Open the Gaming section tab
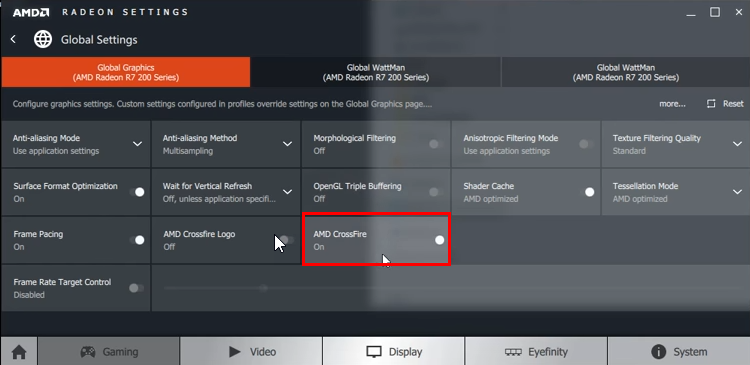 click(x=109, y=351)
